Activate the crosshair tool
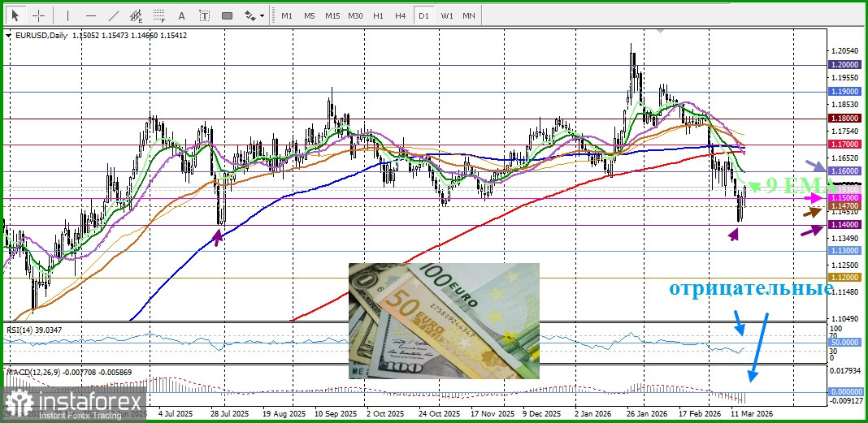This screenshot has width=868, height=423. [38, 15]
